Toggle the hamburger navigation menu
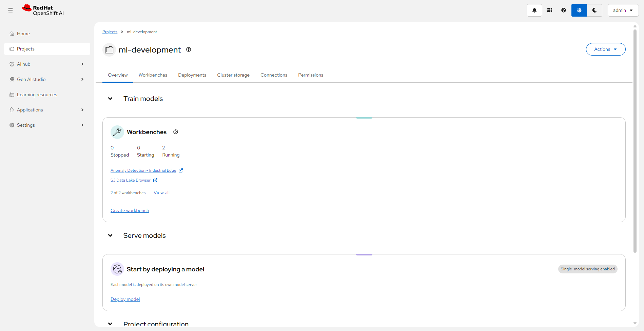 click(11, 10)
